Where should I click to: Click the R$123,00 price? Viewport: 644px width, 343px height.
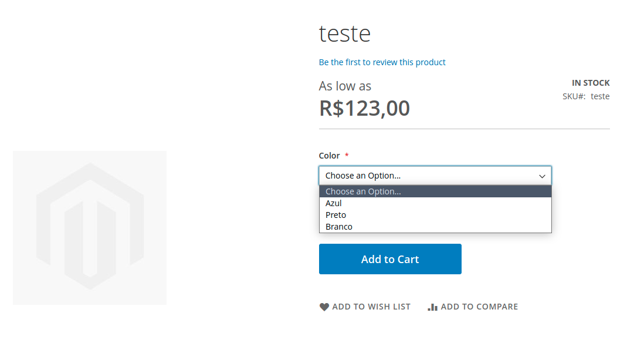coord(364,108)
